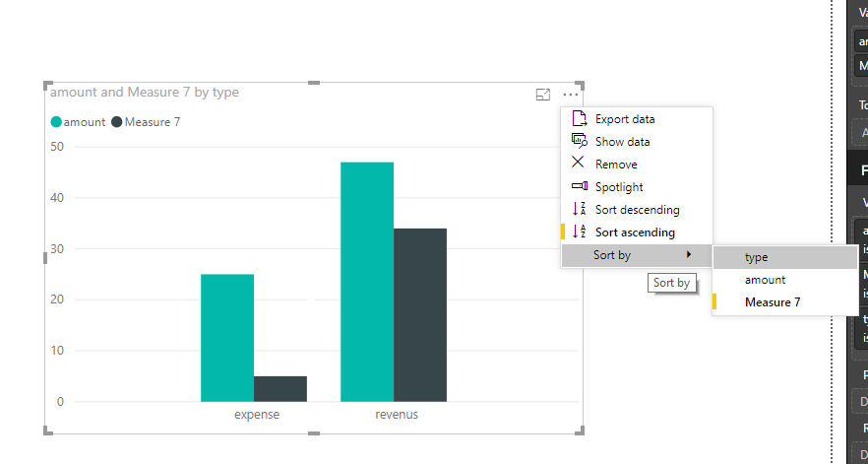Open the Sort by submenu
Screen dimensions: 868x464
637,255
